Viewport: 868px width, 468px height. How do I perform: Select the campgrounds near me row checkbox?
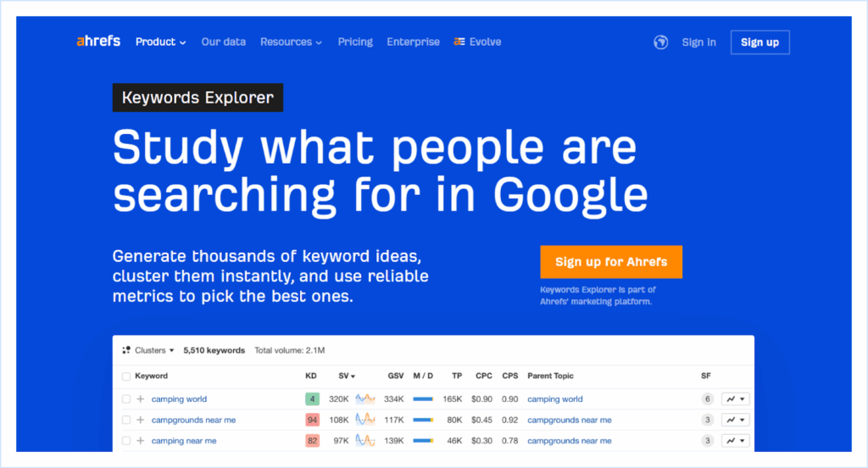126,420
